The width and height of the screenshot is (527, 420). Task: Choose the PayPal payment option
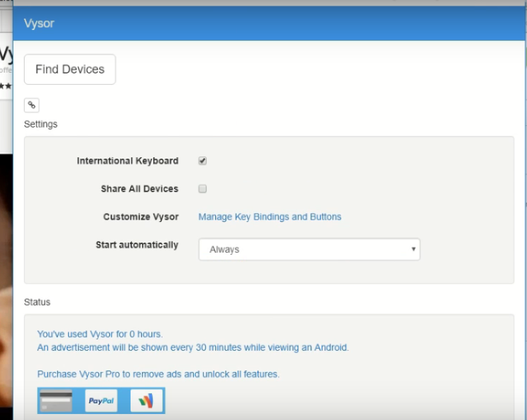tap(101, 401)
